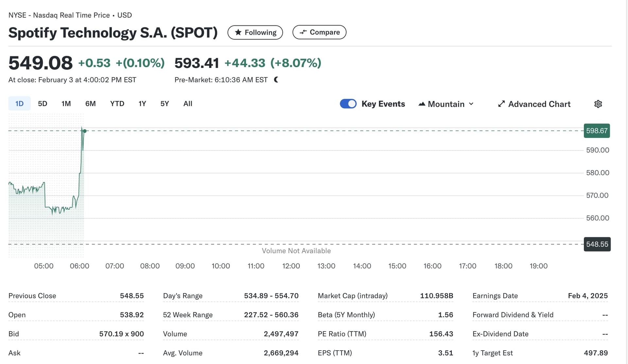Viewport: 628px width, 364px height.
Task: Show the YTD chart range
Action: point(117,104)
